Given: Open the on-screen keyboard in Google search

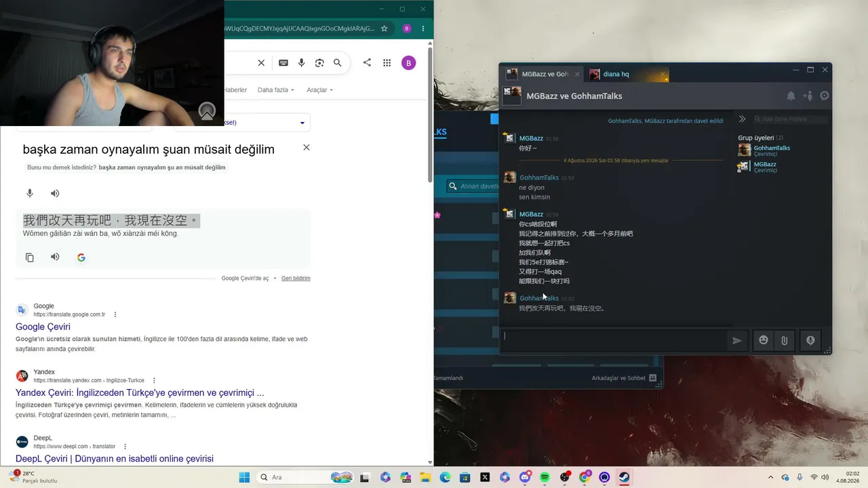Looking at the screenshot, I should pos(283,63).
